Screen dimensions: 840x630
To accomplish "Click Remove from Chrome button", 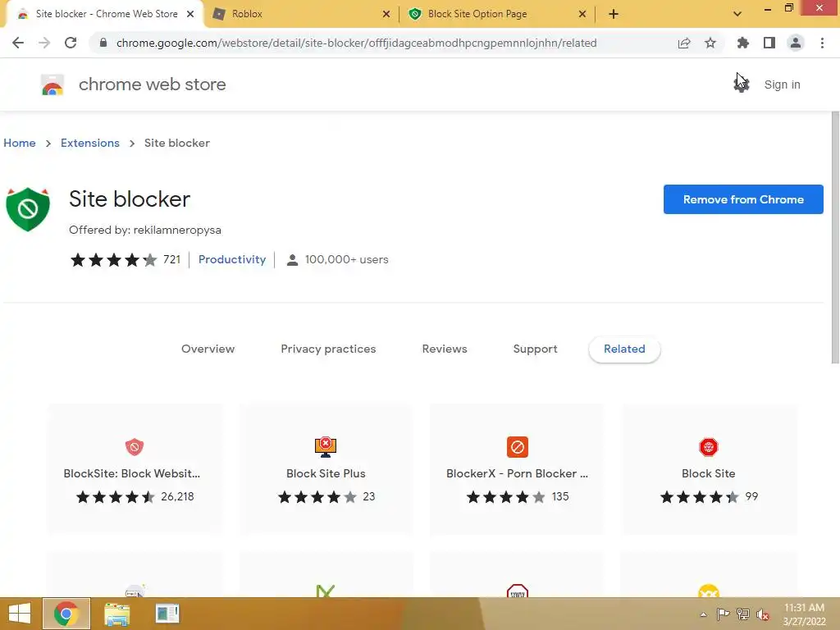I will click(x=743, y=199).
